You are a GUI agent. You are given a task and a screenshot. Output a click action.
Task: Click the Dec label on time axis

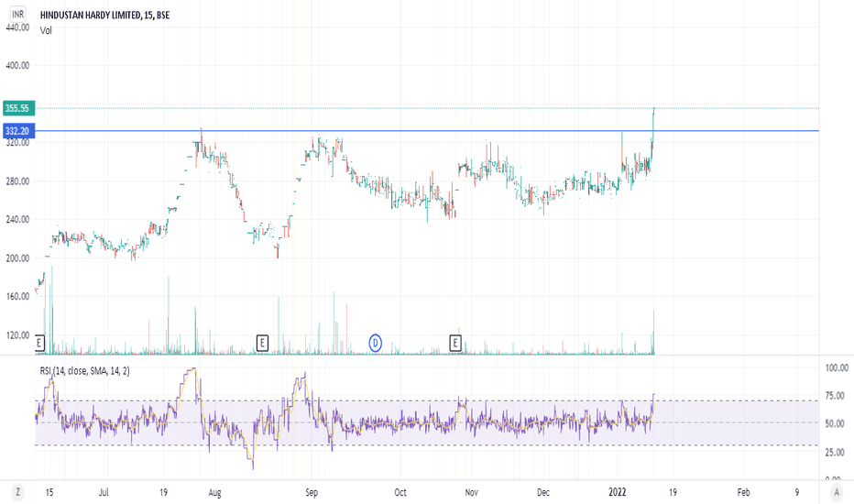click(x=543, y=493)
